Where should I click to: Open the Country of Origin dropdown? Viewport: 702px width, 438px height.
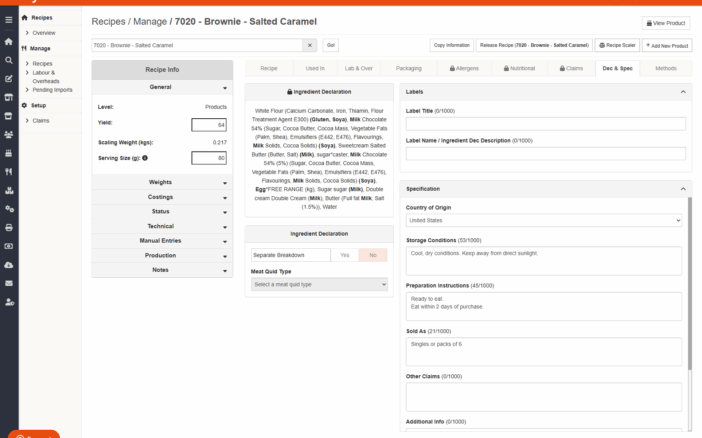[x=544, y=220]
